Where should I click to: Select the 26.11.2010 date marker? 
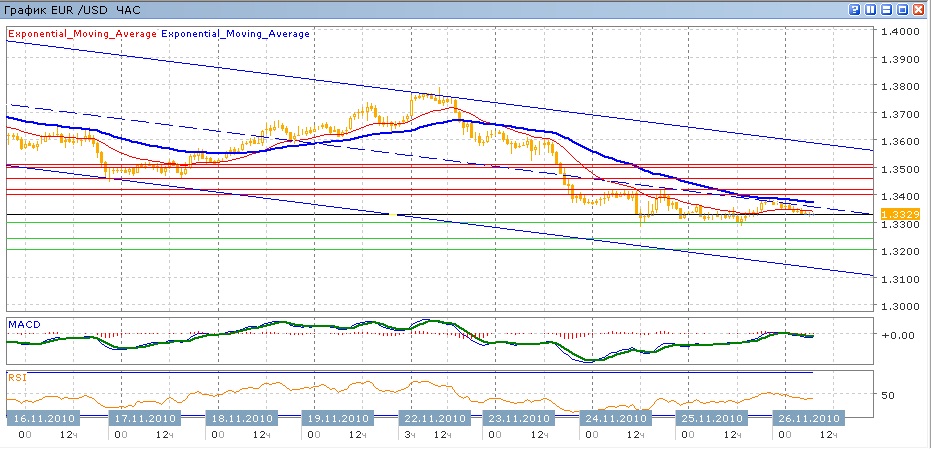pyautogui.click(x=806, y=418)
